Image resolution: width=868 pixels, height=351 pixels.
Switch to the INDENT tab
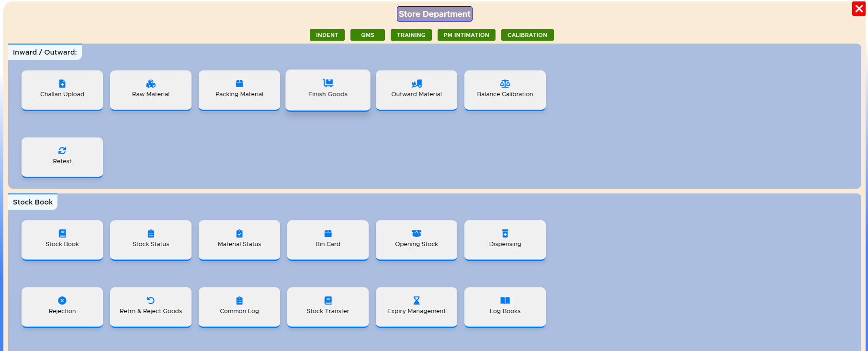tap(327, 35)
